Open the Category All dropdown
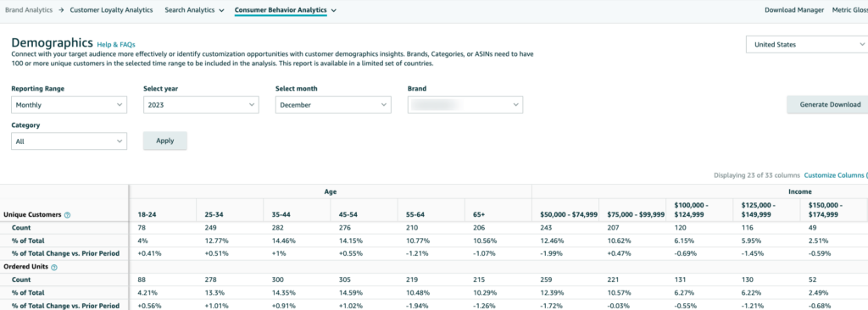 (x=70, y=141)
